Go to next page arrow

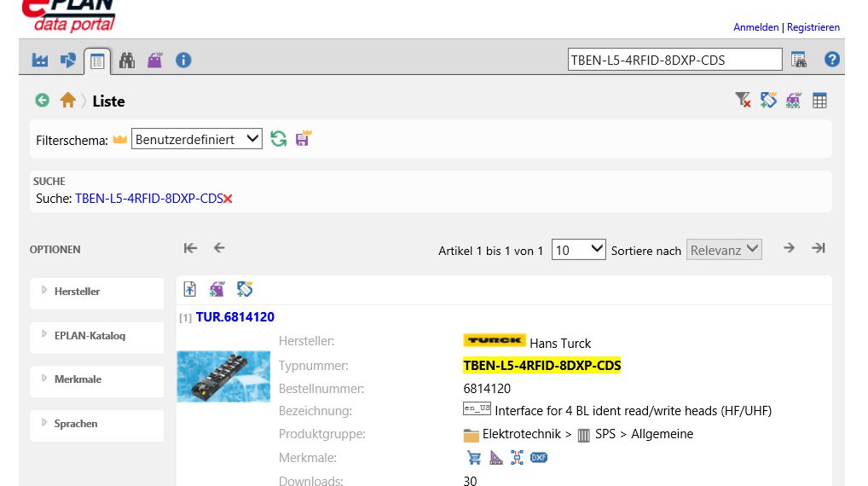point(790,248)
